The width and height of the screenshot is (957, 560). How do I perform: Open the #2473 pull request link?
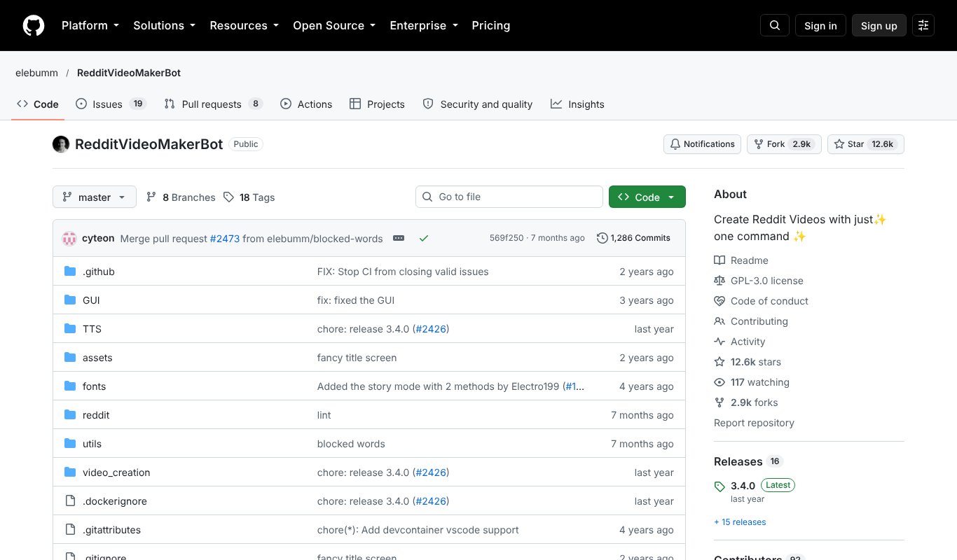tap(225, 238)
